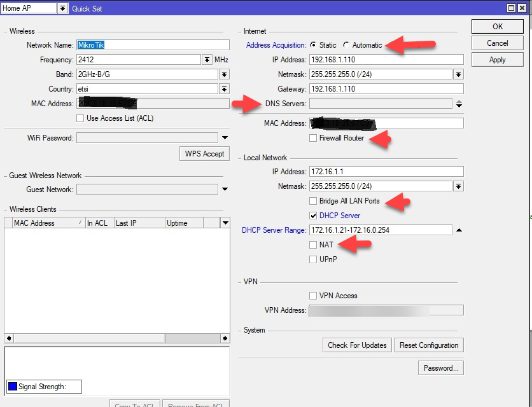
Task: Enable Bridge All LAN Ports checkbox
Action: tap(313, 201)
